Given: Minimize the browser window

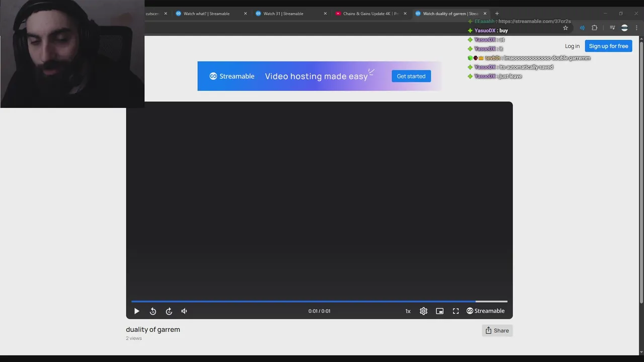Looking at the screenshot, I should click(605, 14).
